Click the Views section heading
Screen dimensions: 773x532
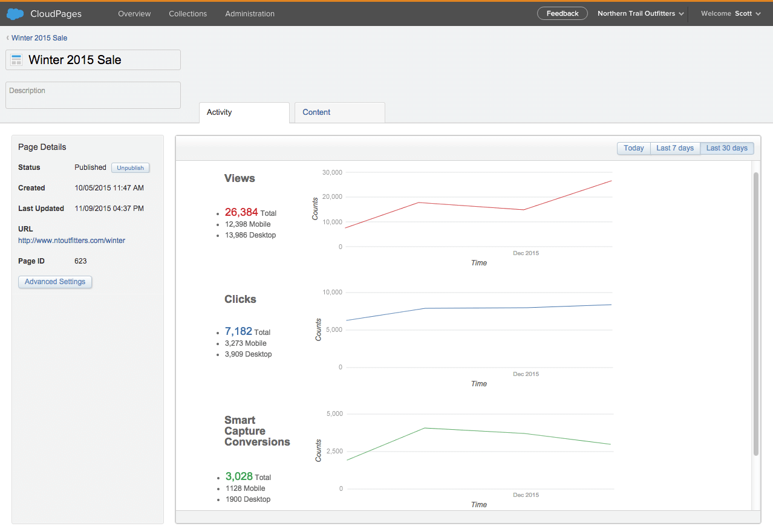click(x=240, y=178)
